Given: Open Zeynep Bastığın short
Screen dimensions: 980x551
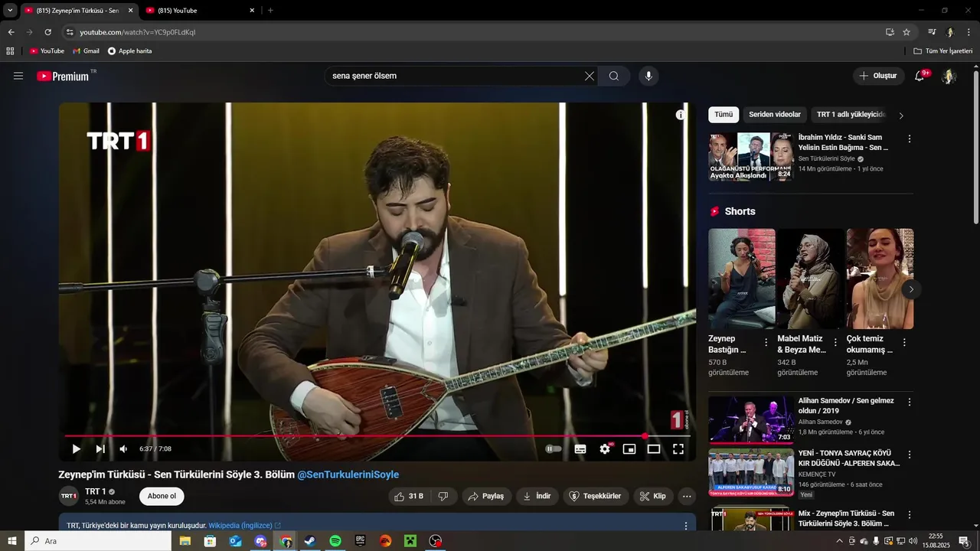Looking at the screenshot, I should tap(741, 279).
